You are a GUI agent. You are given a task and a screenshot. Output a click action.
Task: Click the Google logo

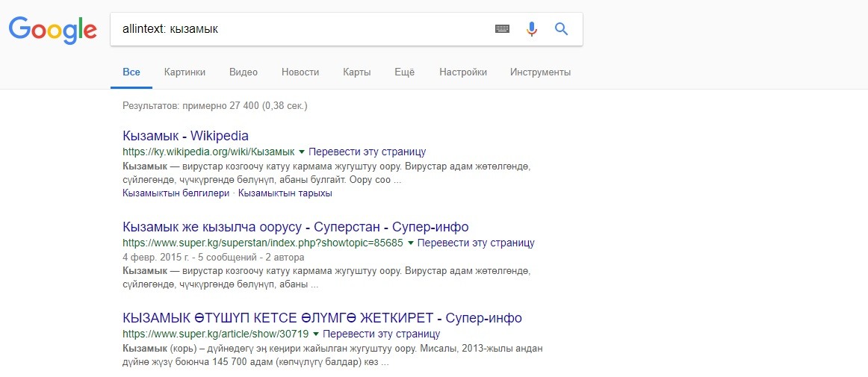52,29
